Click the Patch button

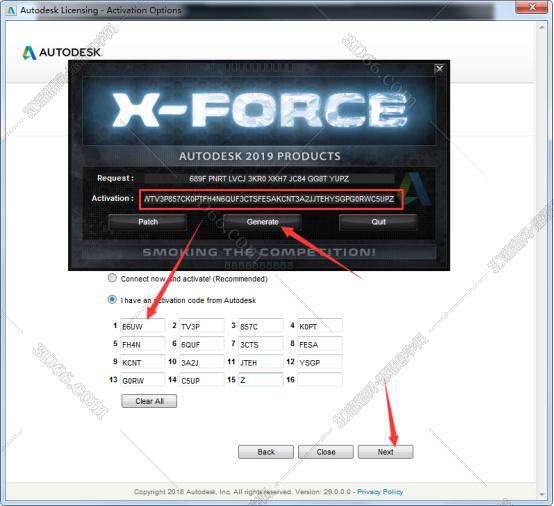pyautogui.click(x=148, y=222)
